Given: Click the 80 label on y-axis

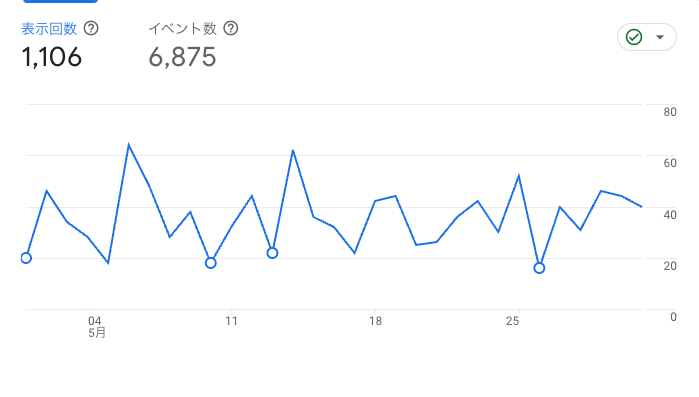Looking at the screenshot, I should [x=670, y=112].
